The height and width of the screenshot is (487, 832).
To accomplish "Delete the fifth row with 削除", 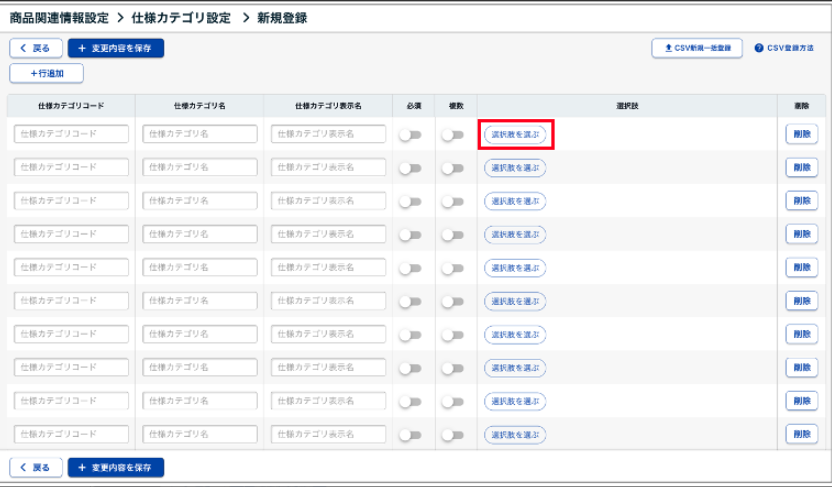I will (801, 267).
